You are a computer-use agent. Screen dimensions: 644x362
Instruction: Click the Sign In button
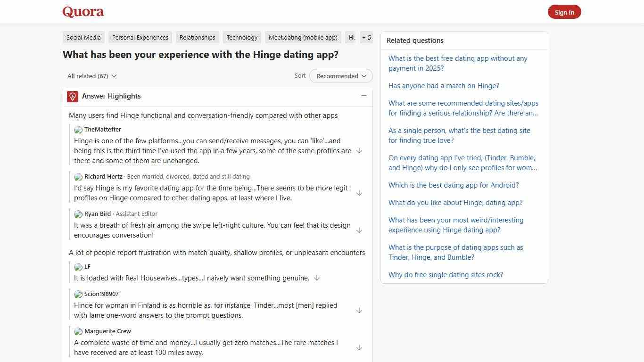[564, 12]
